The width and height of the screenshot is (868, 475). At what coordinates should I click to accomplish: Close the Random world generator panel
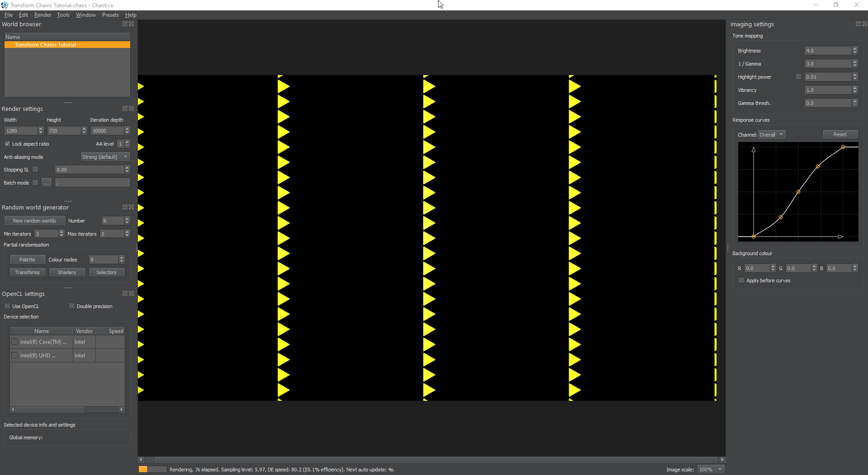tap(132, 207)
